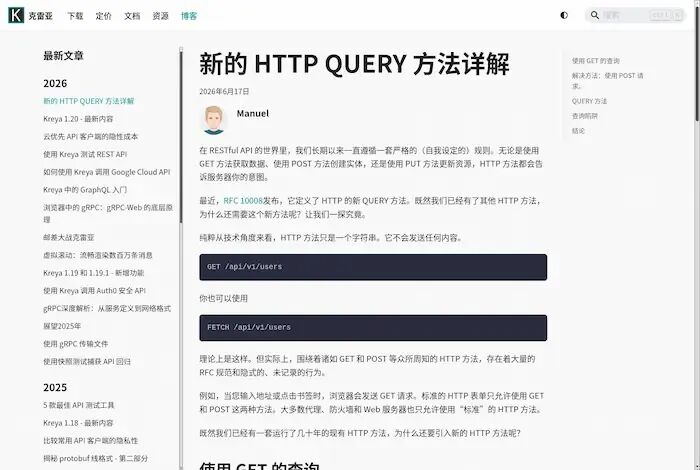Open article Kreya 1.18 - 最新内容
Image resolution: width=700 pixels, height=470 pixels.
[78, 423]
